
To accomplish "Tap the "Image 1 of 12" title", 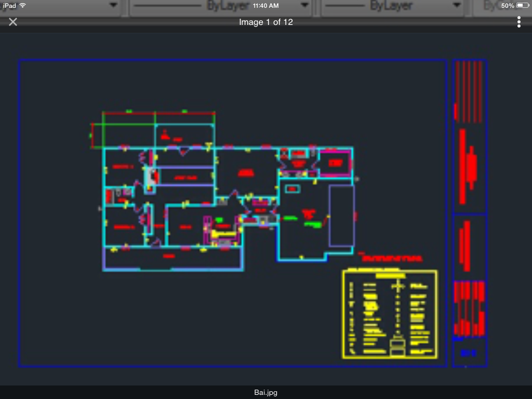I will 265,22.
